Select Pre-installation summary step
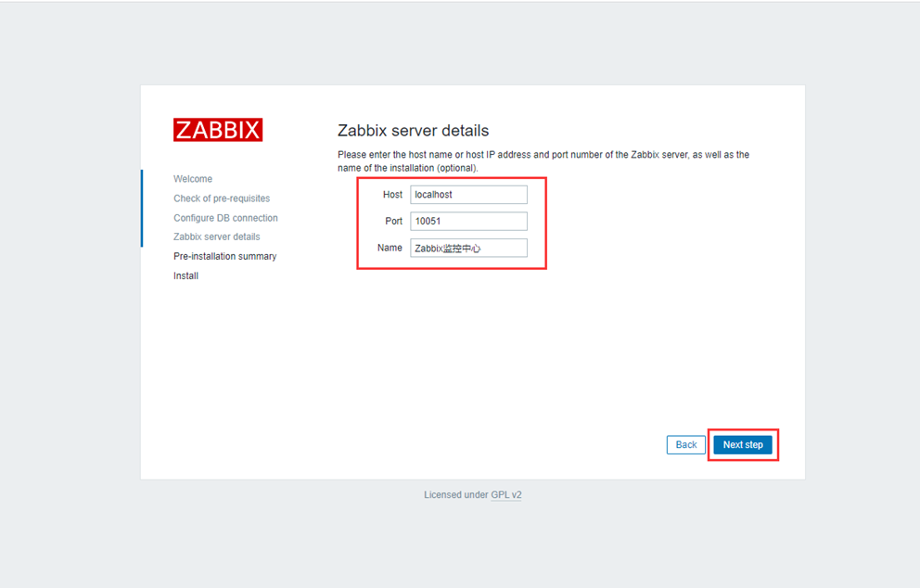Viewport: 920px width, 588px height. click(224, 257)
